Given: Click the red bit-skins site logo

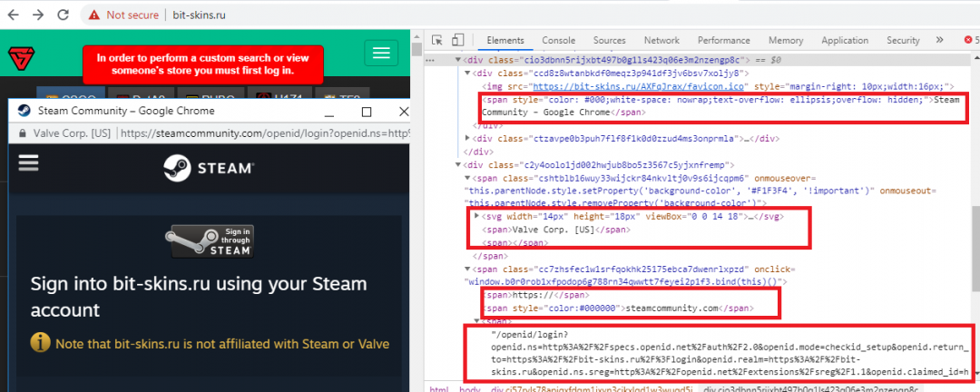Looking at the screenshot, I should 20,56.
